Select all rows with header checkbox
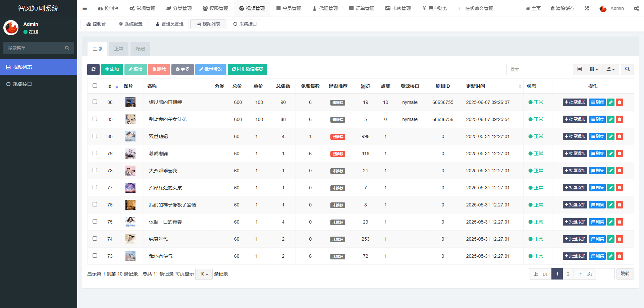The width and height of the screenshot is (644, 308). point(95,86)
